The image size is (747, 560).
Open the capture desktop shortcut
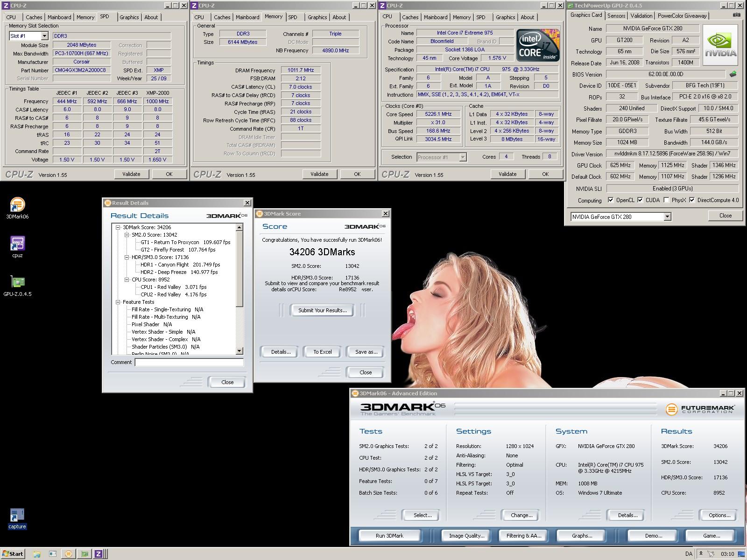point(17,518)
